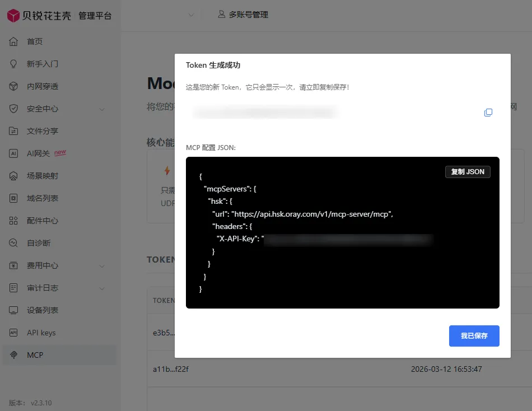
Task: Expand the 费用中心 submenu chevron
Action: coord(102,266)
